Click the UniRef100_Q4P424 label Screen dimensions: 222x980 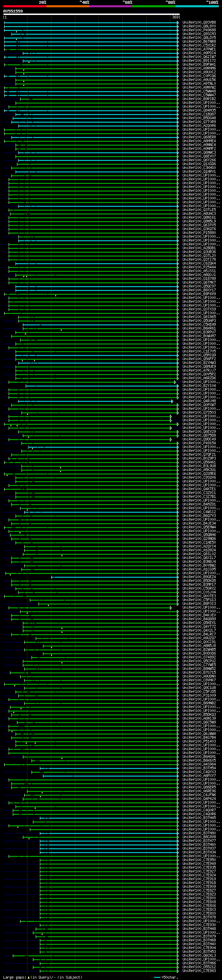(199, 799)
